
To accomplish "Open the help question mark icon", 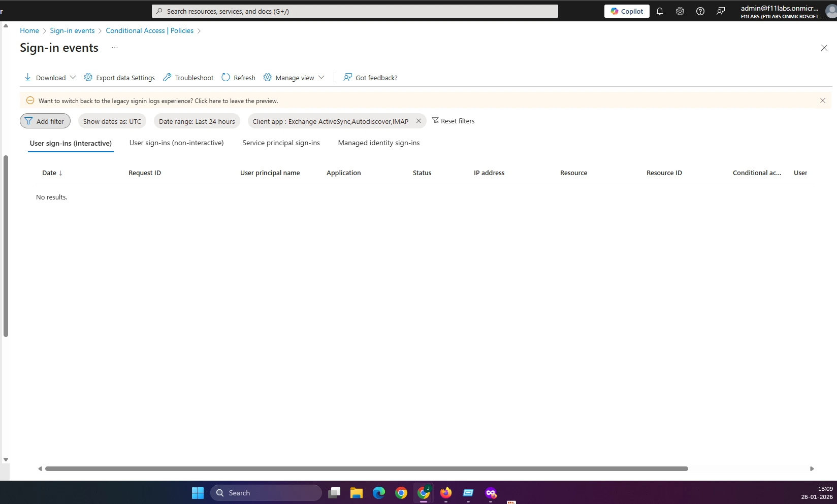I will pyautogui.click(x=700, y=11).
